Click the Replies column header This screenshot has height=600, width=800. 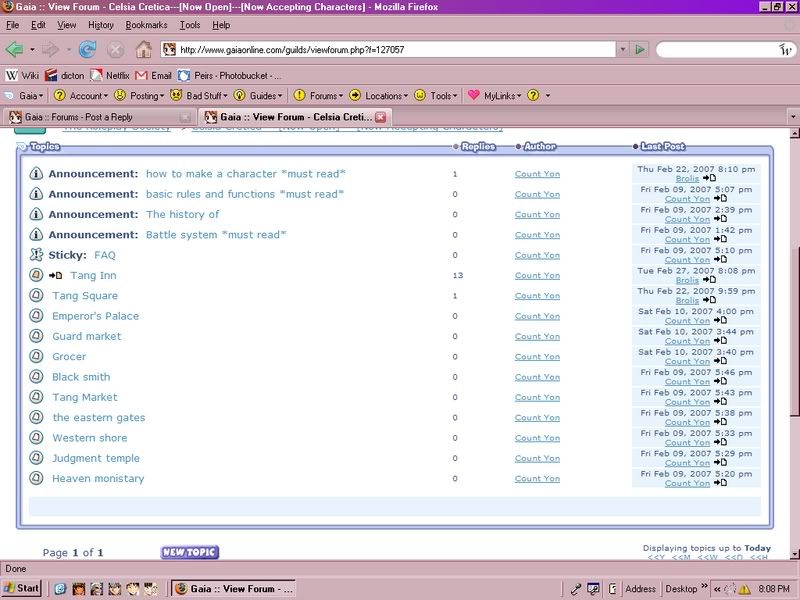[478, 146]
